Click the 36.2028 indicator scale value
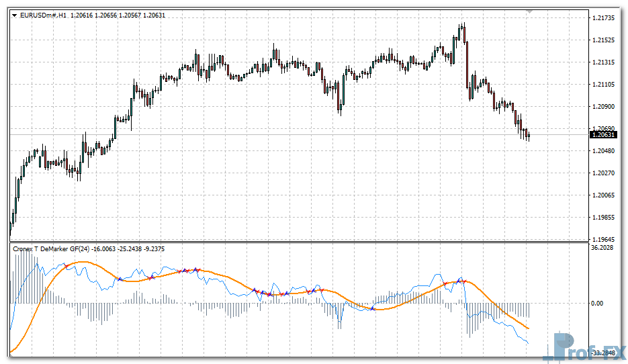Screen dimensions: 628x364 click(602, 248)
